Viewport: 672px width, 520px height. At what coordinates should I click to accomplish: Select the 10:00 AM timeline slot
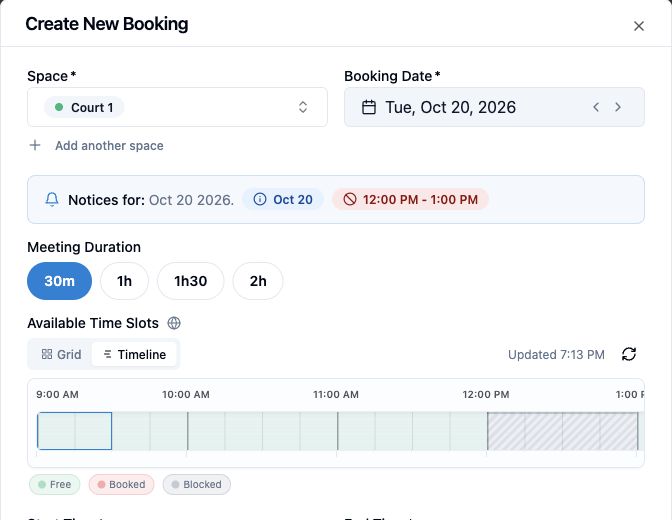[x=206, y=431]
